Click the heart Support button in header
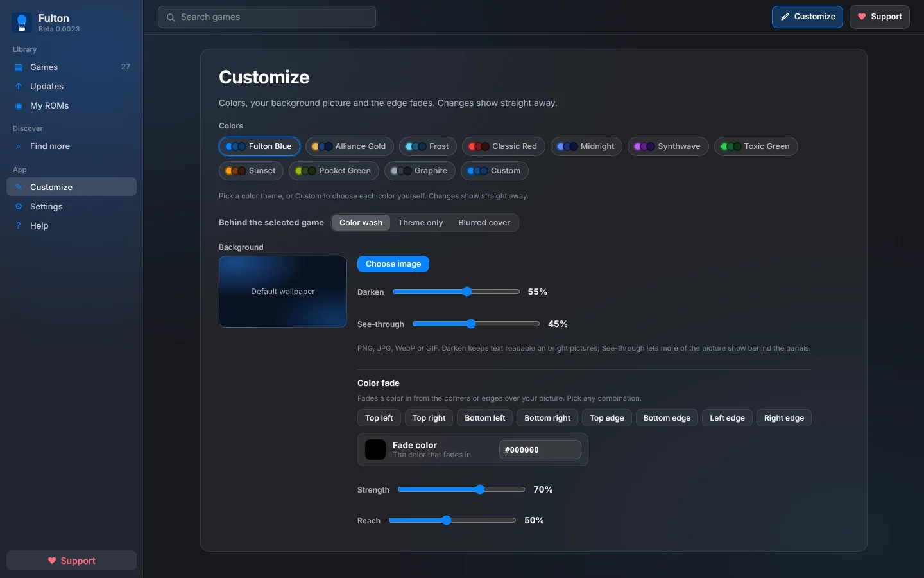924x578 pixels. coord(880,17)
